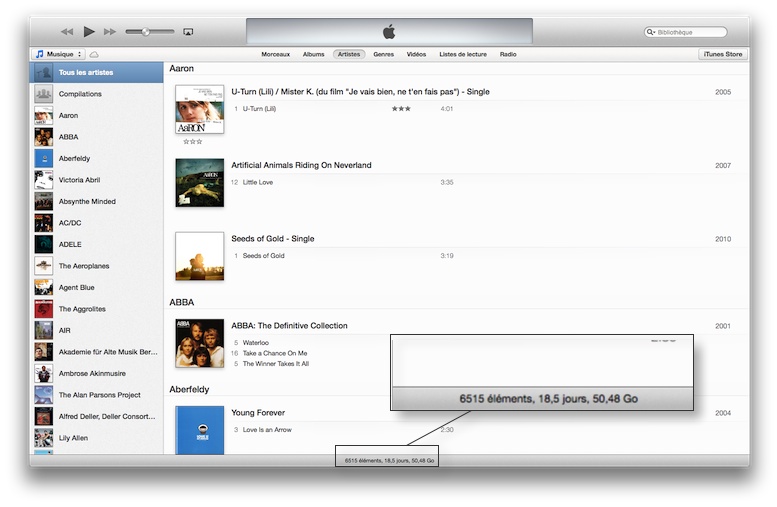Go to the iTunes Store
Viewport: 777px width, 507px height.
[x=723, y=54]
